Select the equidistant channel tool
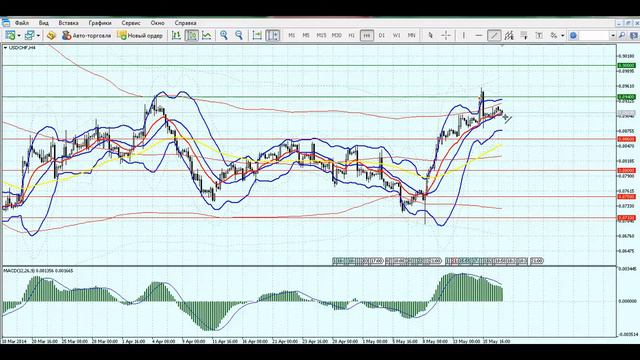The image size is (640, 360). click(509, 36)
